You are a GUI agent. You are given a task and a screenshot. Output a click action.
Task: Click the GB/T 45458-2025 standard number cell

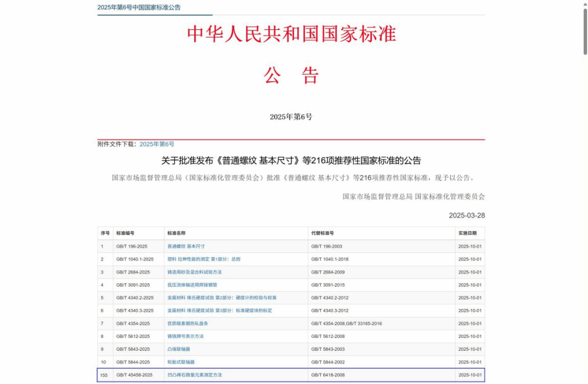tap(134, 375)
